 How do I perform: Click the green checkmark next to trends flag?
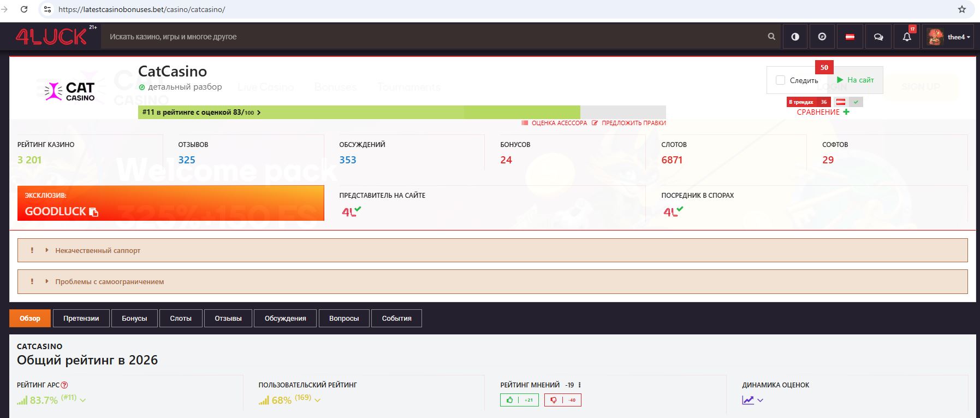(x=856, y=102)
